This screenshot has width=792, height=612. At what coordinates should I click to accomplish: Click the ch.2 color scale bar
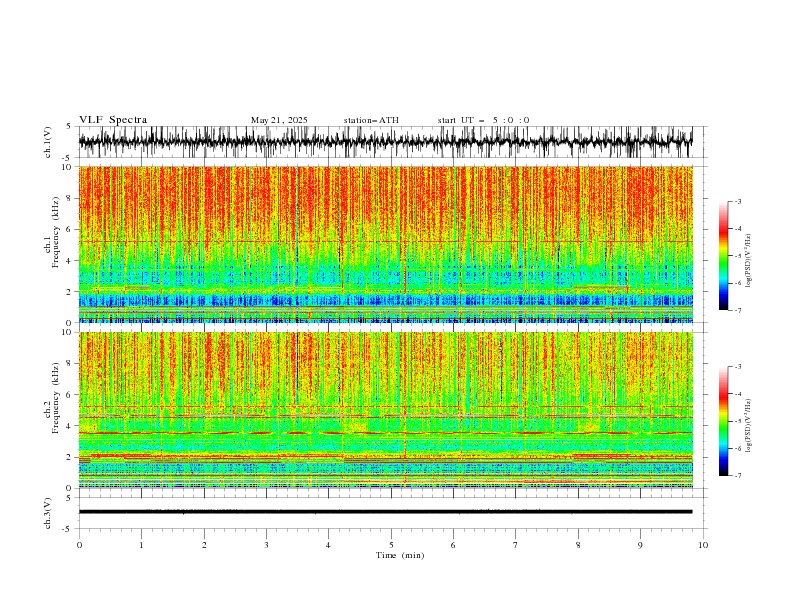pos(723,421)
